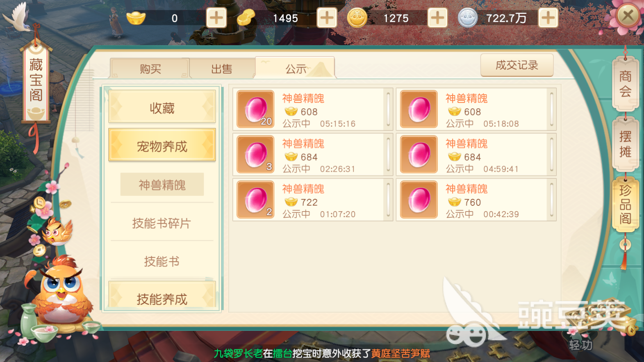Collapse the 宠物养成 category
The width and height of the screenshot is (644, 362).
[162, 145]
